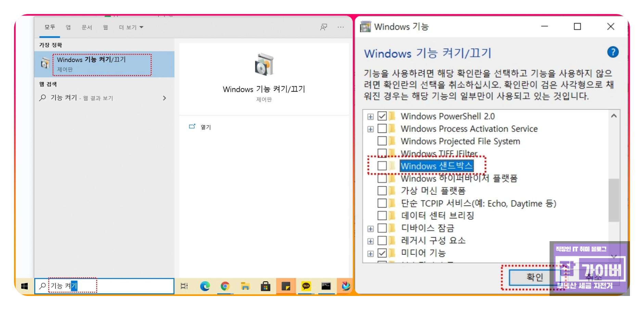Check the 디바이스 잠금 checkbox
The image size is (644, 310).
click(382, 228)
